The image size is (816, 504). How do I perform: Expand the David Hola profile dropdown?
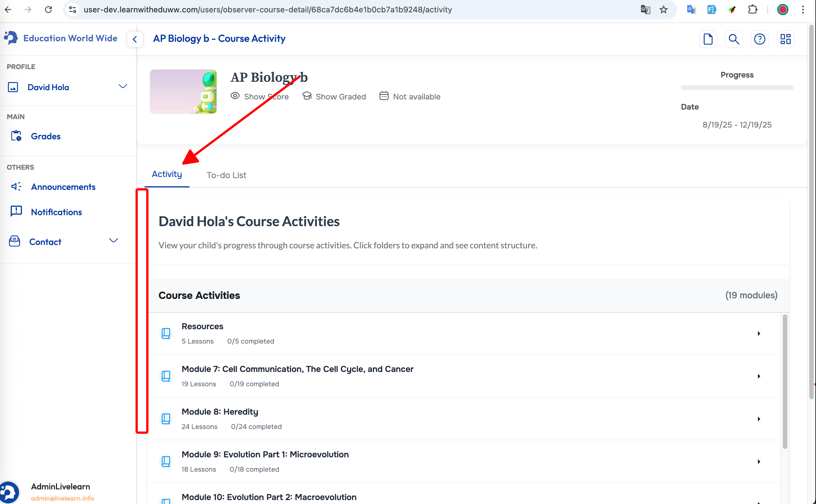(x=123, y=87)
